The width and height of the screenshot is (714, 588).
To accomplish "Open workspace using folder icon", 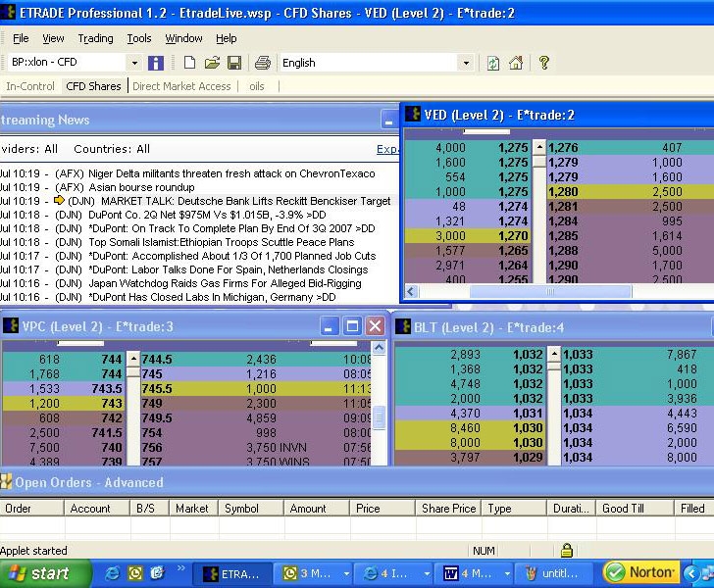I will point(212,63).
